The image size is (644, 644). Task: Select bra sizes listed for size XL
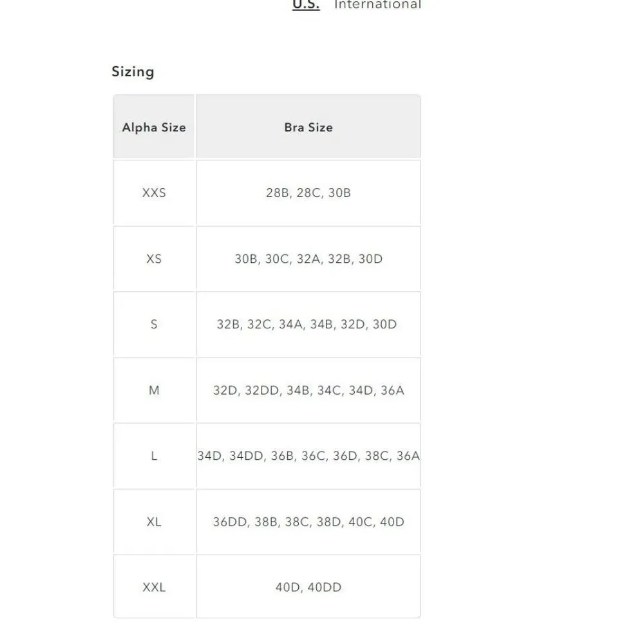point(308,522)
